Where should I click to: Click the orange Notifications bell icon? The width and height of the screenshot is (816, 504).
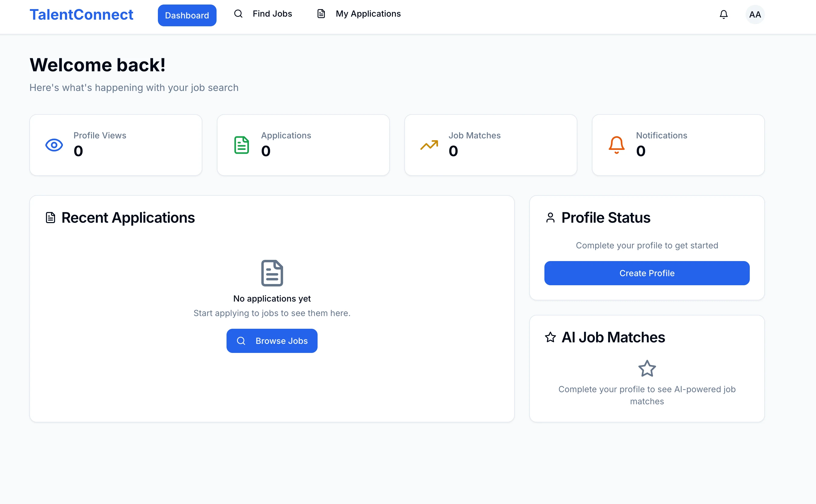616,145
